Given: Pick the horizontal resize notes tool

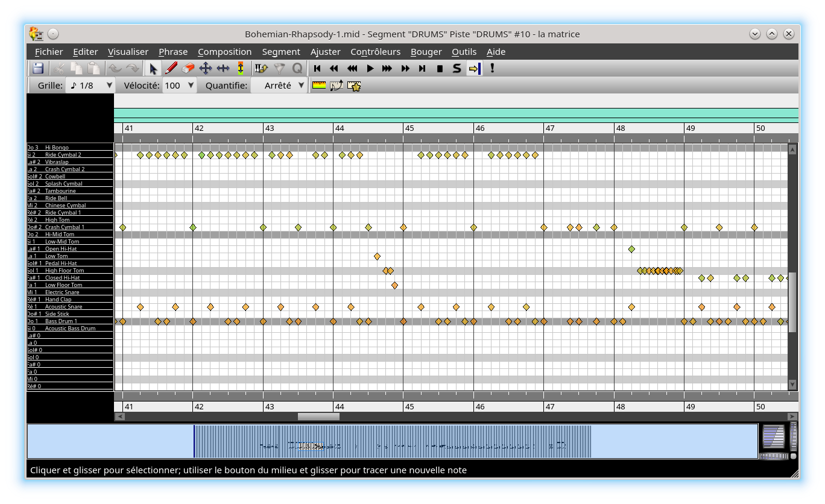Looking at the screenshot, I should (x=223, y=68).
